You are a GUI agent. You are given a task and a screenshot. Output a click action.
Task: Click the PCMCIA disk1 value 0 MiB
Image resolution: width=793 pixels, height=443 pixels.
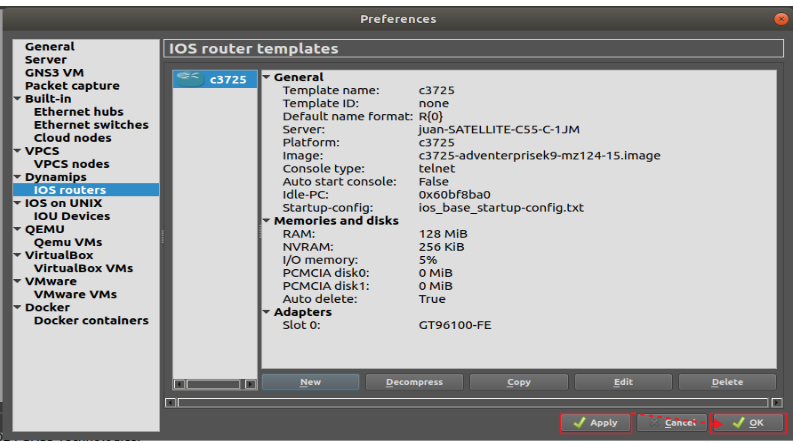[x=435, y=286]
